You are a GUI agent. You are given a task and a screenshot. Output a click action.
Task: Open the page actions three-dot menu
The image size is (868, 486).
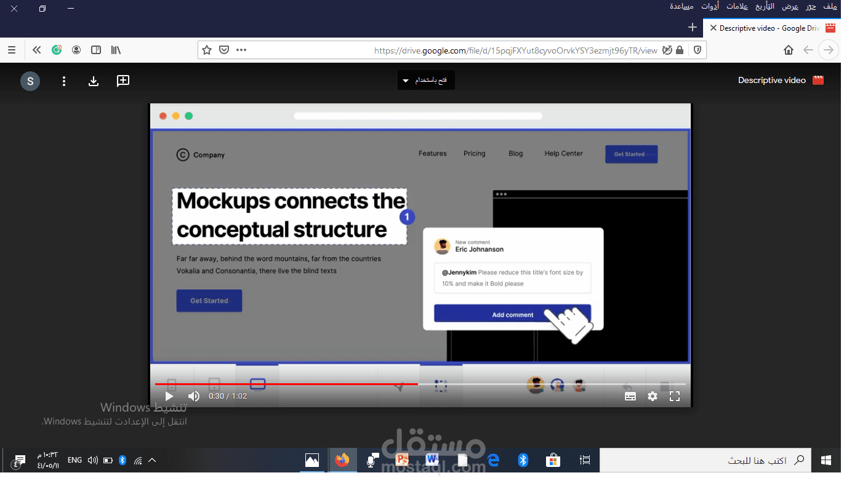click(241, 50)
